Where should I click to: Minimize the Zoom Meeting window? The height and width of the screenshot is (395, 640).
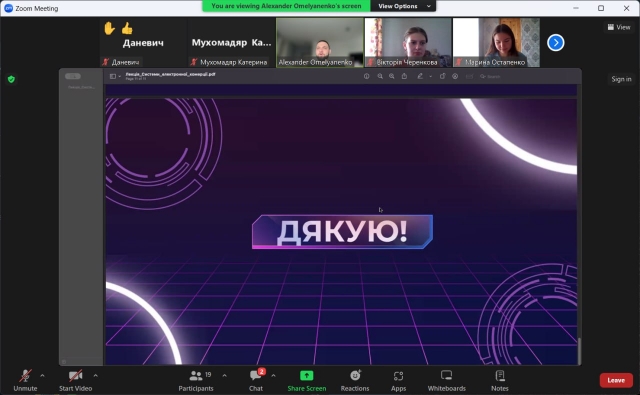[576, 8]
